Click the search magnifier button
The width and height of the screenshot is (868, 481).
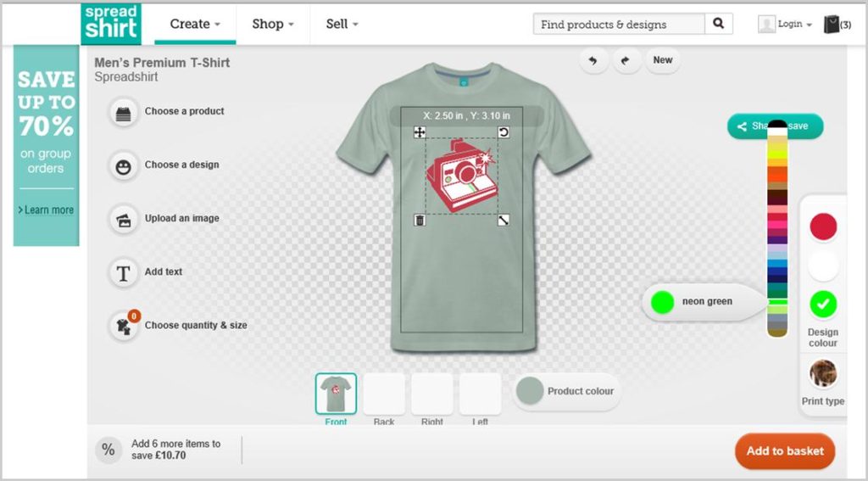(x=718, y=24)
